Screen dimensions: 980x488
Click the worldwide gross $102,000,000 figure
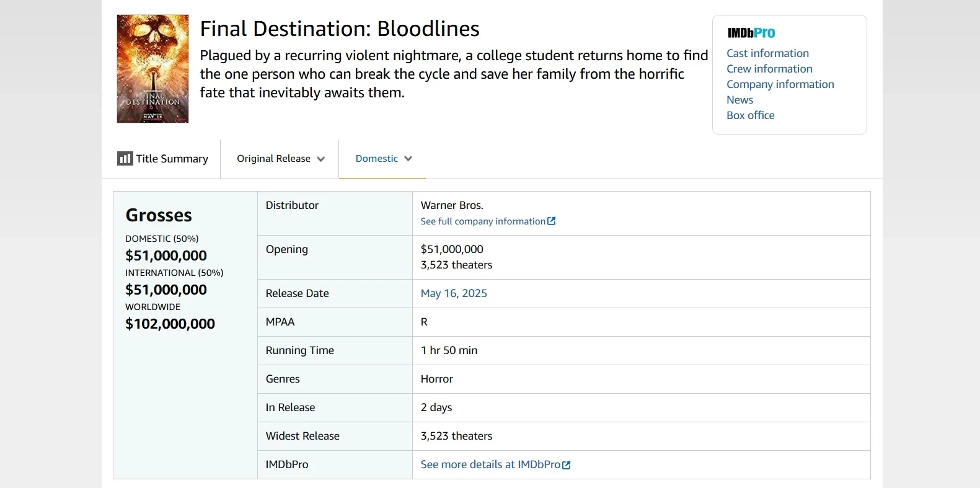[x=170, y=324]
